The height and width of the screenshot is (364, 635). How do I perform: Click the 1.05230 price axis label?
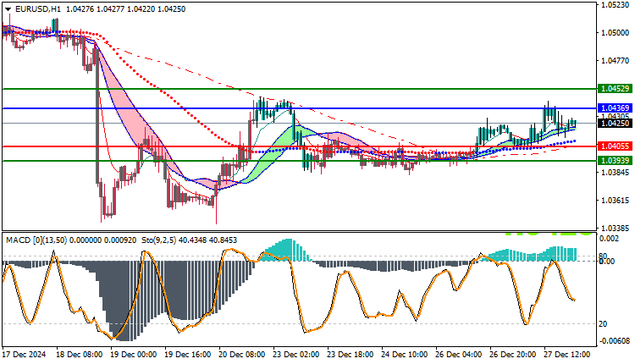tap(616, 5)
